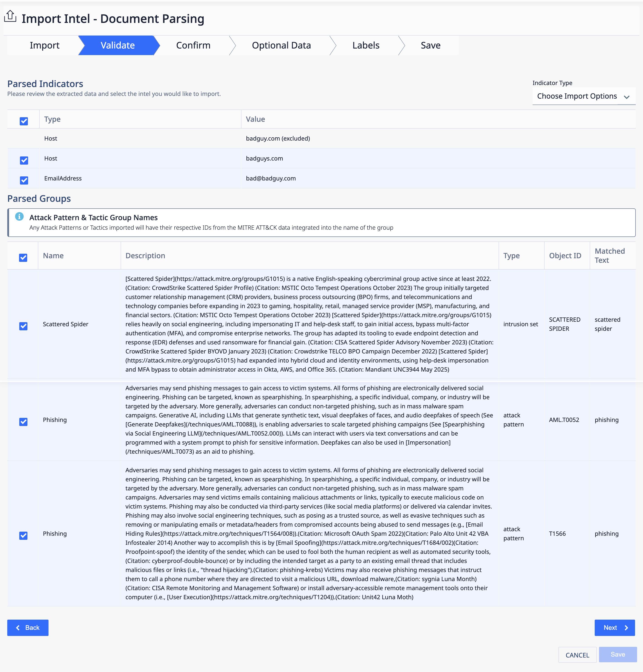The height and width of the screenshot is (672, 643).
Task: Click the CANCEL button
Action: point(577,655)
